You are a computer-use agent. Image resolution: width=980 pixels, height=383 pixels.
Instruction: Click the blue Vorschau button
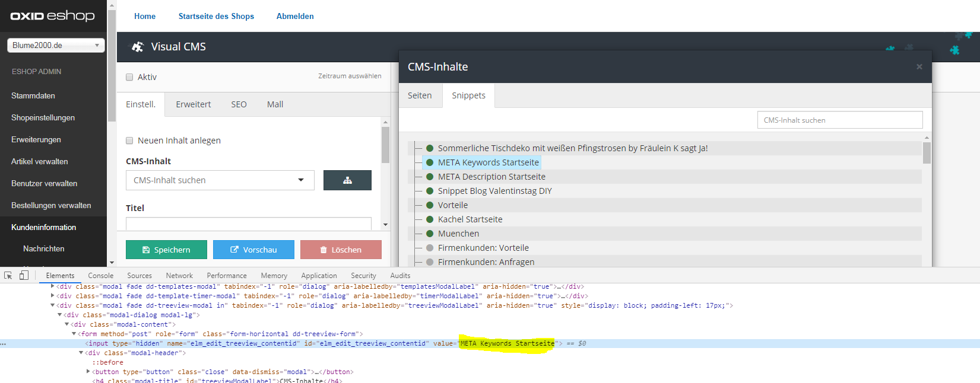point(253,250)
